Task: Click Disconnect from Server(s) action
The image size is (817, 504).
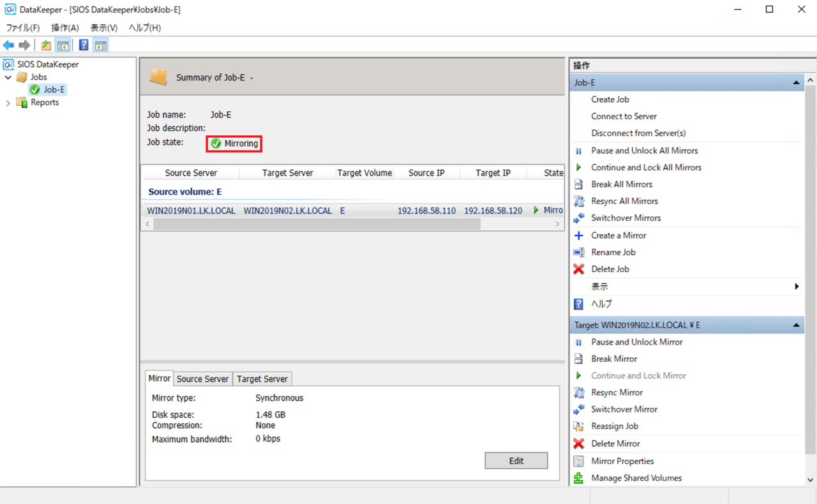Action: point(638,133)
